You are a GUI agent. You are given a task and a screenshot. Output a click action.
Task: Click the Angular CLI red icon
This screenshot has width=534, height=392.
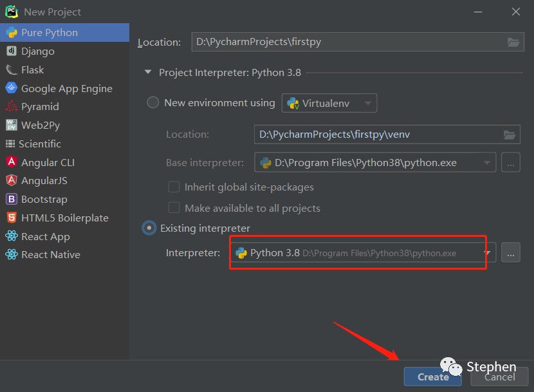tap(12, 162)
